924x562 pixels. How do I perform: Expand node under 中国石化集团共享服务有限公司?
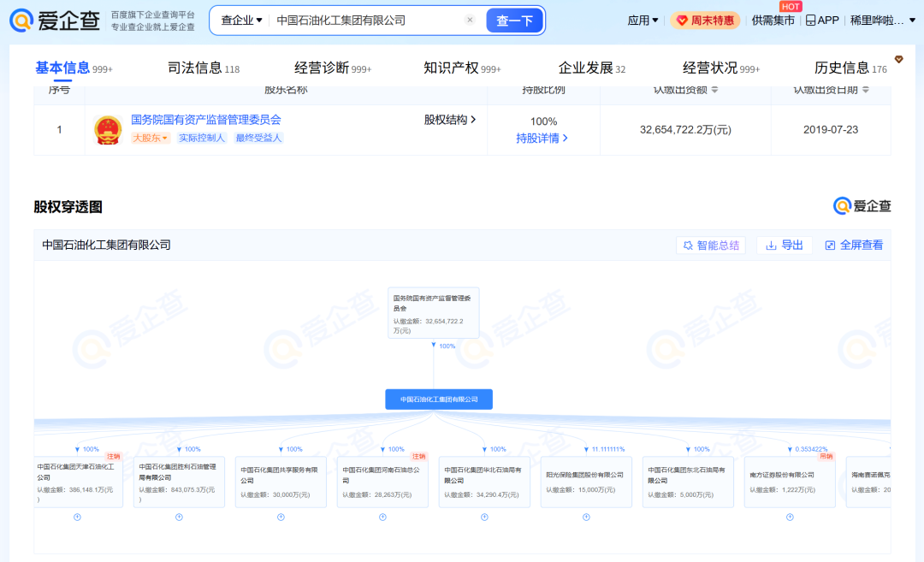(x=281, y=517)
